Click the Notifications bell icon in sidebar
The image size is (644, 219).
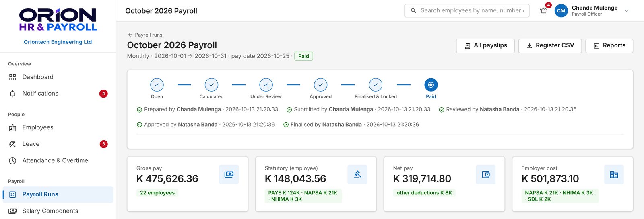pyautogui.click(x=12, y=94)
